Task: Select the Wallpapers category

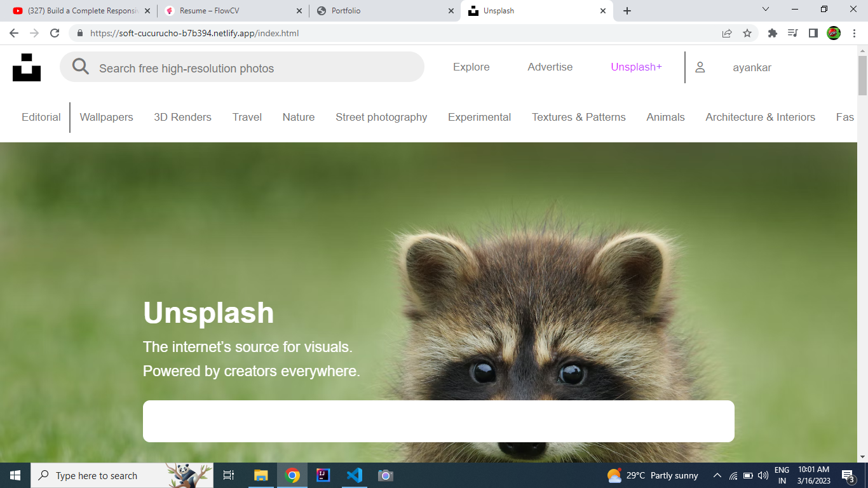Action: coord(106,118)
